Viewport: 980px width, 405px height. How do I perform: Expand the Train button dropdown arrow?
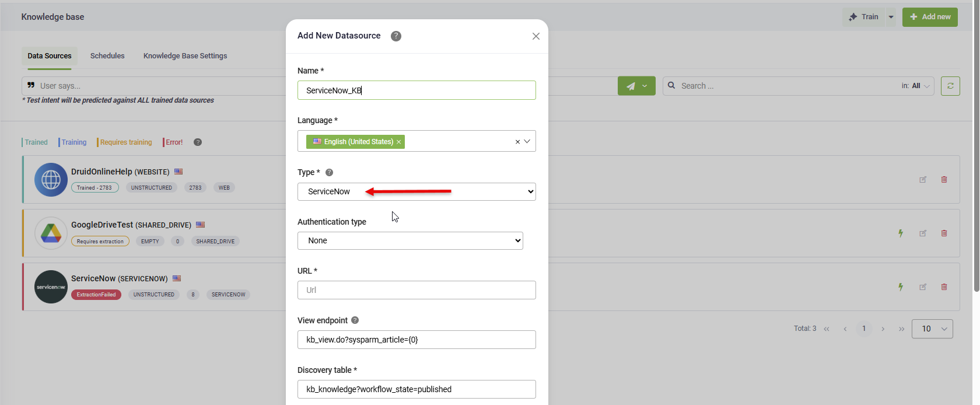tap(891, 17)
